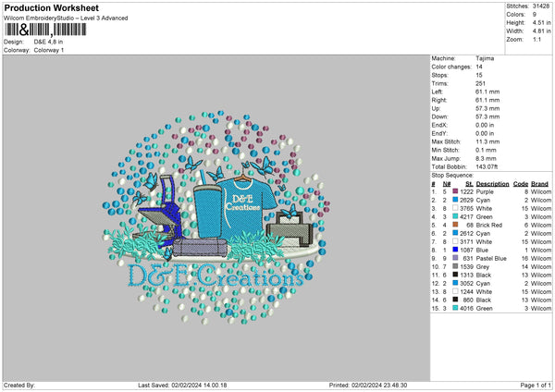Click the Cyan swatch with 3052 stitches
Viewport: 555px width, 392px height.
pos(455,283)
